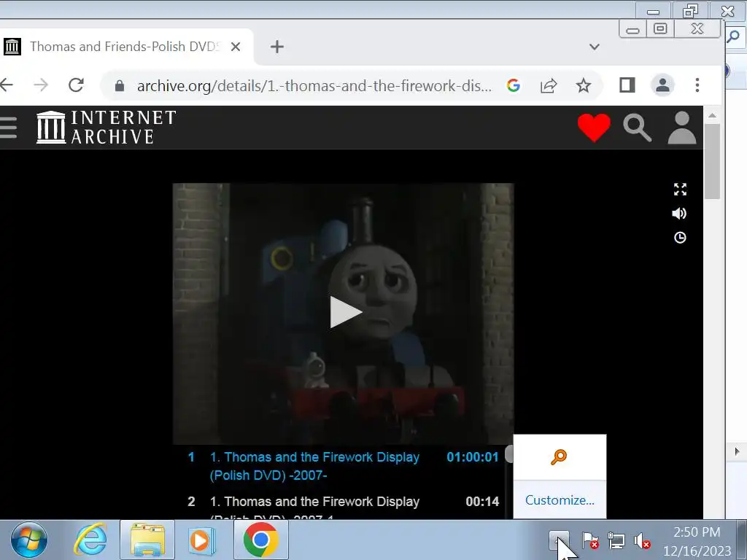
Task: View site information lock icon
Action: 120,86
